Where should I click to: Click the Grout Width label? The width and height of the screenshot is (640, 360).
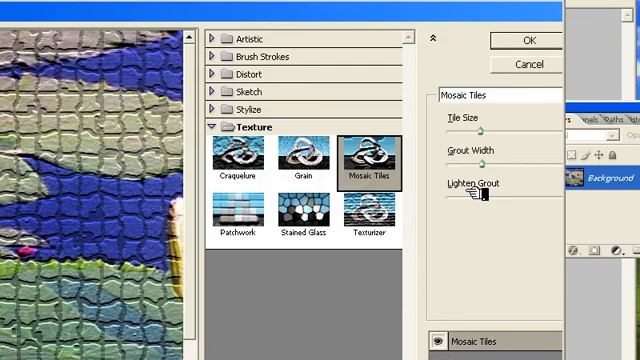pos(471,151)
